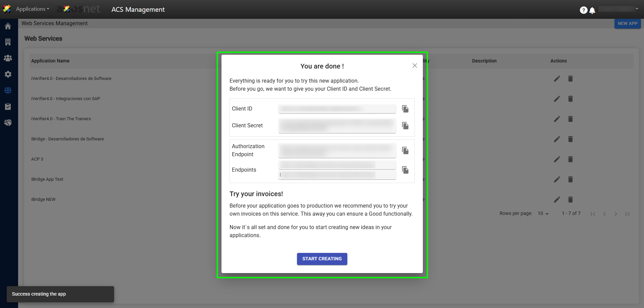Open the users group sidebar icon
644x308 pixels.
coord(8,58)
